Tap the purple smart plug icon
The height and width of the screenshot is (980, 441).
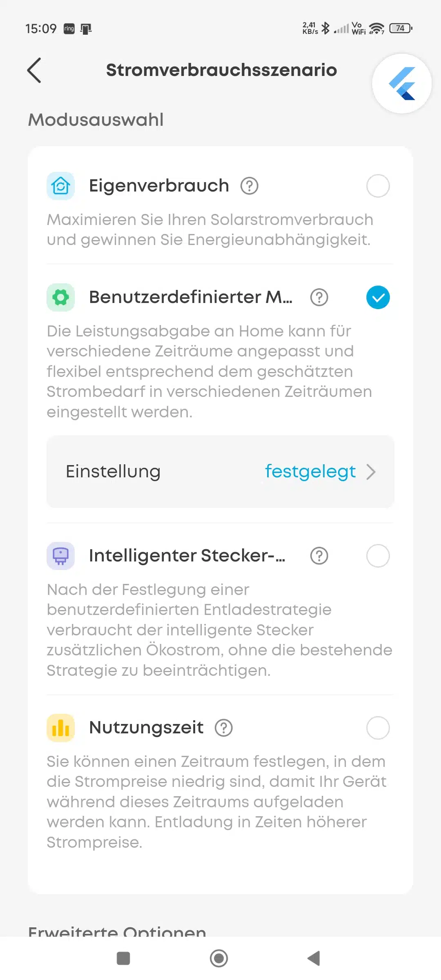coord(61,556)
